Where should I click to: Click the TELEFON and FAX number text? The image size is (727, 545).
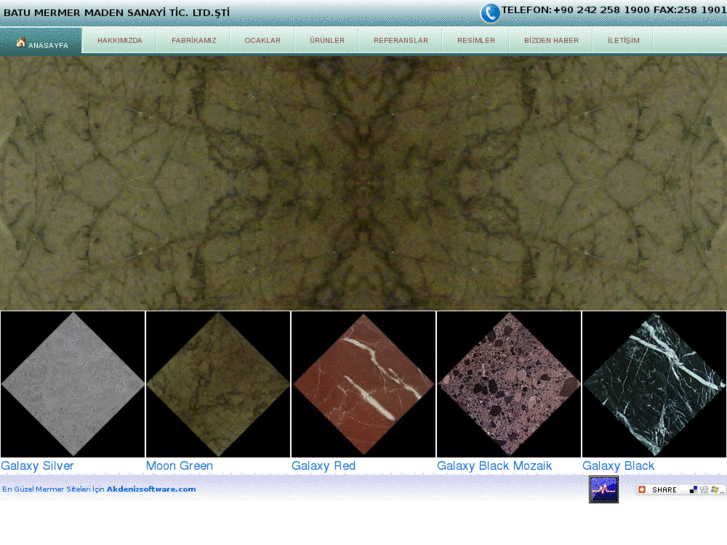(x=614, y=10)
